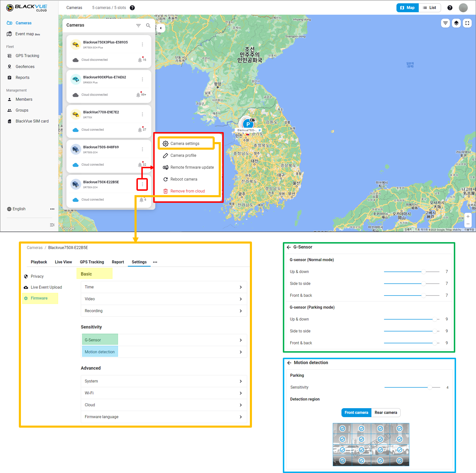Open the map layers button
This screenshot has height=473, width=476.
[456, 23]
